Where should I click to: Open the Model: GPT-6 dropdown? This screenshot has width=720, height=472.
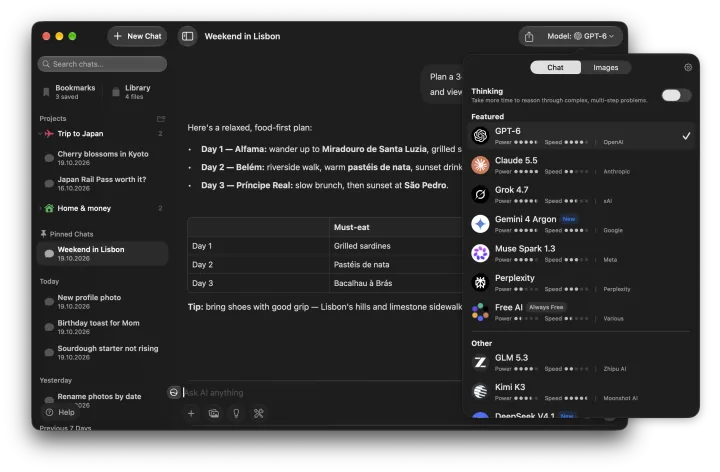coord(580,36)
